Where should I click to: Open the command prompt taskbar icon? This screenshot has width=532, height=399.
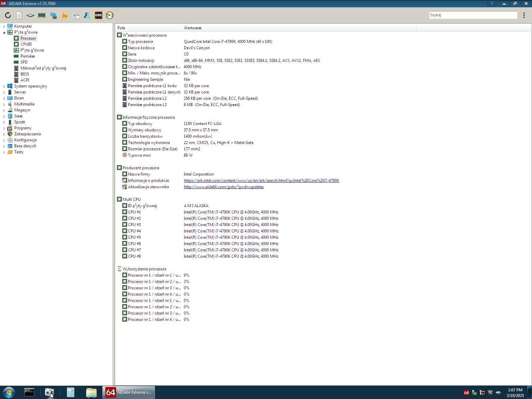[x=29, y=393]
